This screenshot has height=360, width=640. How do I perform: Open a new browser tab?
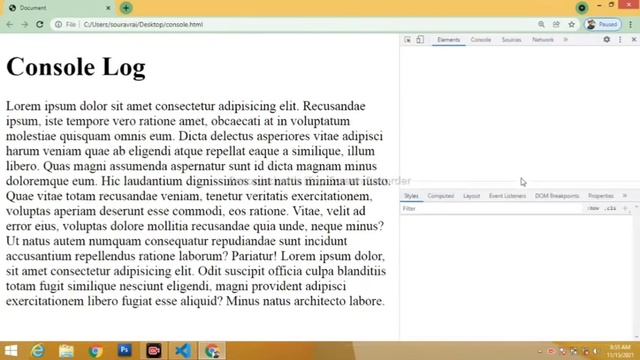[126, 8]
